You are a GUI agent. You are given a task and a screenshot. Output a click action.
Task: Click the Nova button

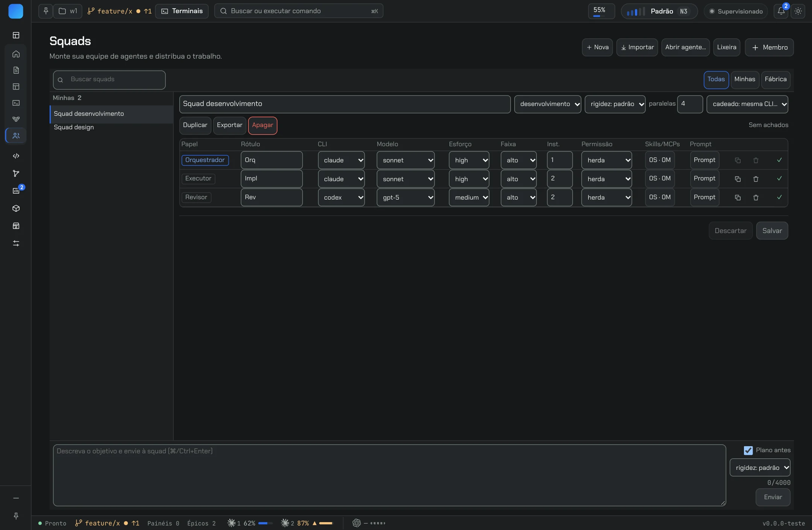coord(597,47)
